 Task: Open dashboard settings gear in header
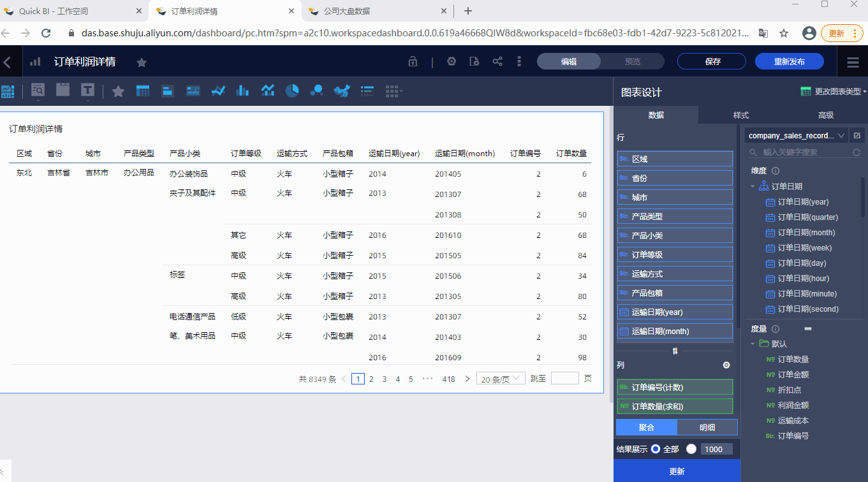452,61
